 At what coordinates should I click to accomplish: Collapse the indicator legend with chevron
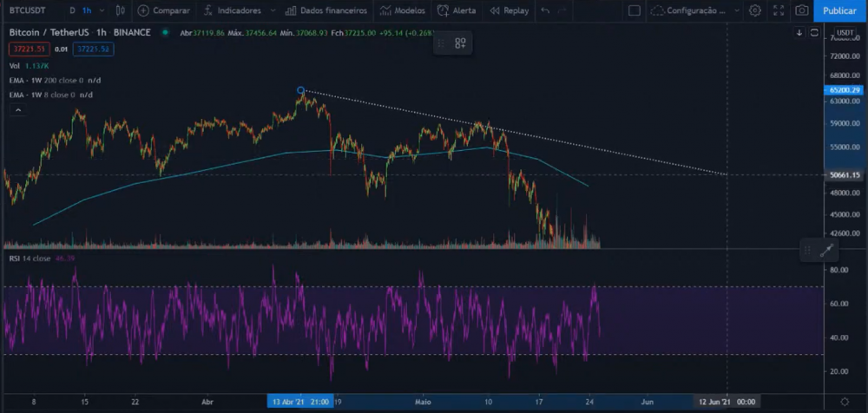(18, 110)
